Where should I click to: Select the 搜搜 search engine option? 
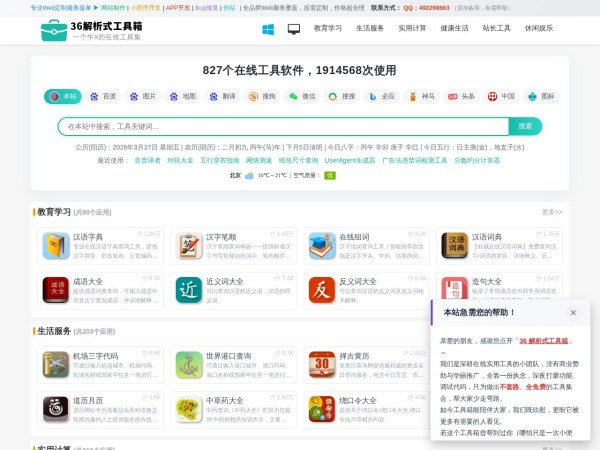pyautogui.click(x=342, y=96)
